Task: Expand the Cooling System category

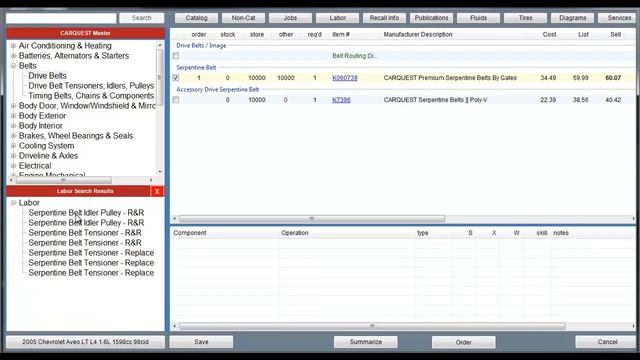Action: 13,146
